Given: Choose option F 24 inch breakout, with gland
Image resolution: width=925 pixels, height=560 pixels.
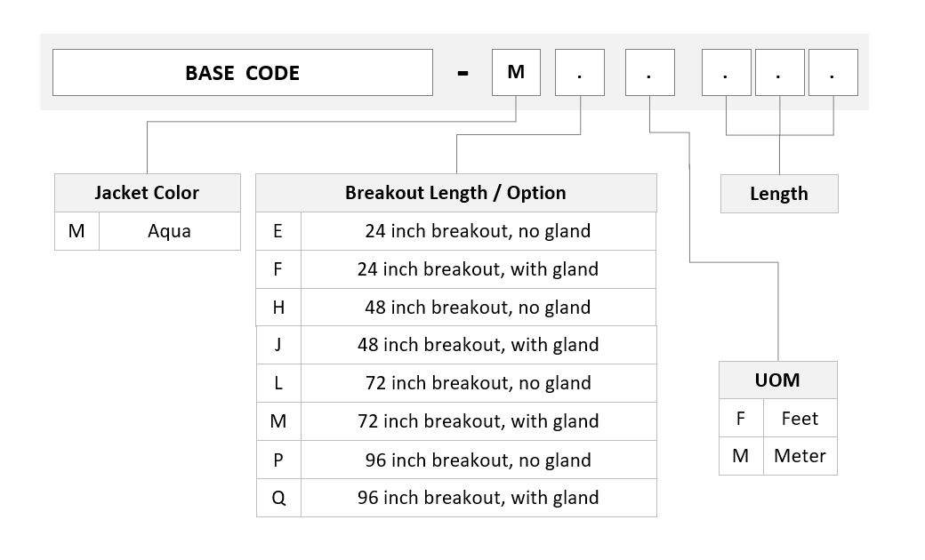Looking at the screenshot, I should pyautogui.click(x=456, y=269).
